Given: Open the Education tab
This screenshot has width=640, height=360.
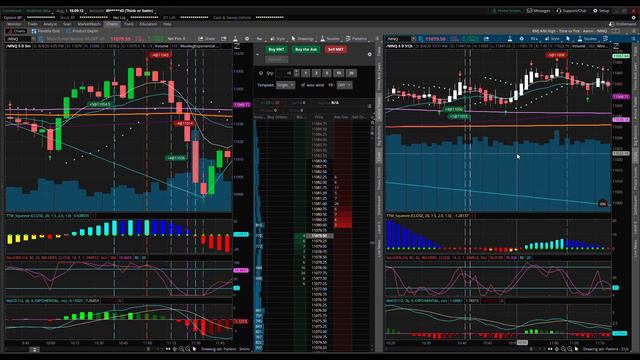Looking at the screenshot, I should (x=148, y=24).
